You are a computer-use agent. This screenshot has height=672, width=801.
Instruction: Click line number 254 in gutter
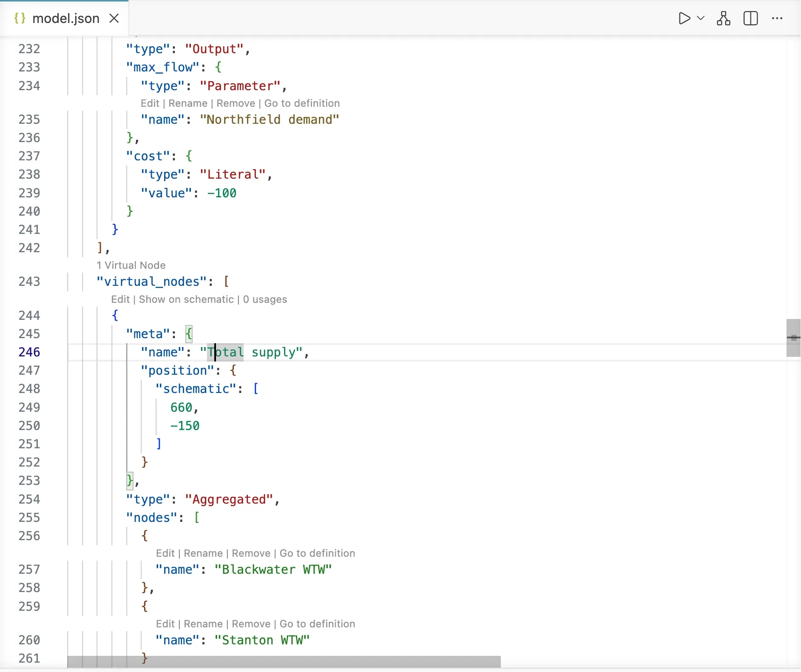click(x=29, y=499)
